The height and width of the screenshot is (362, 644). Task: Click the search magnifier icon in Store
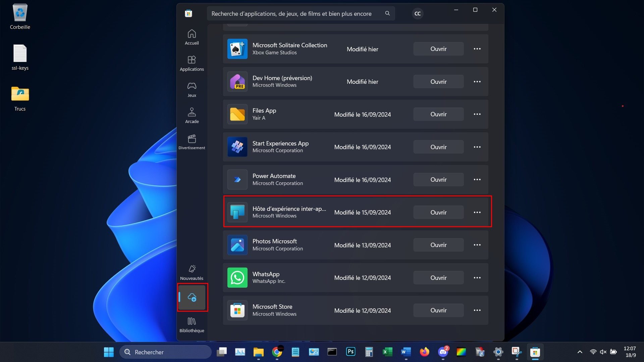[387, 13]
